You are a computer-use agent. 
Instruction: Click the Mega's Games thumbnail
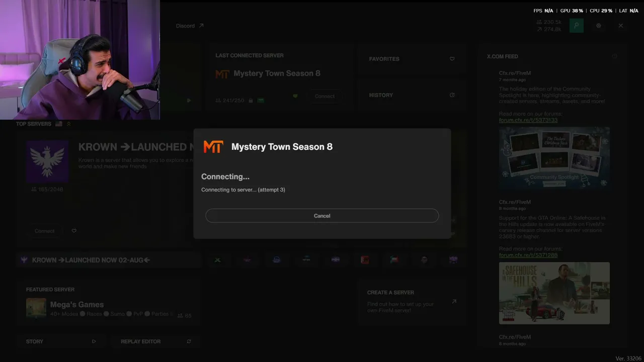pyautogui.click(x=36, y=308)
